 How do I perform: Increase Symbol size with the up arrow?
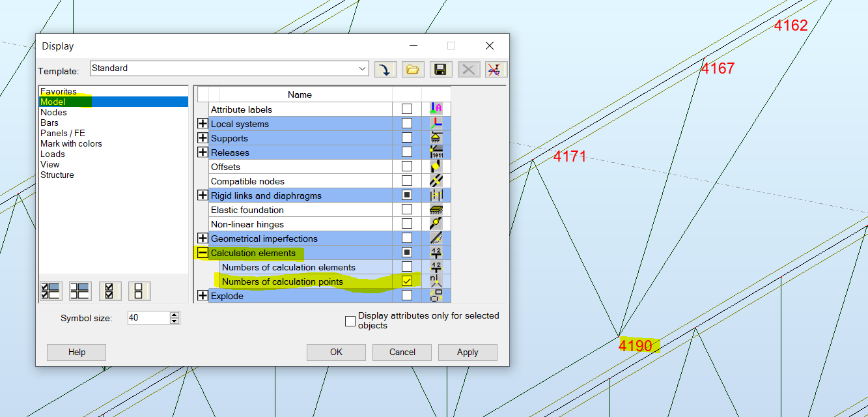pyautogui.click(x=174, y=315)
